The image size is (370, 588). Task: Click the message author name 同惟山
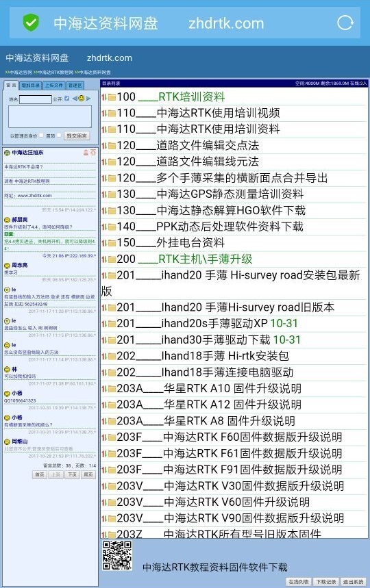coord(19,442)
